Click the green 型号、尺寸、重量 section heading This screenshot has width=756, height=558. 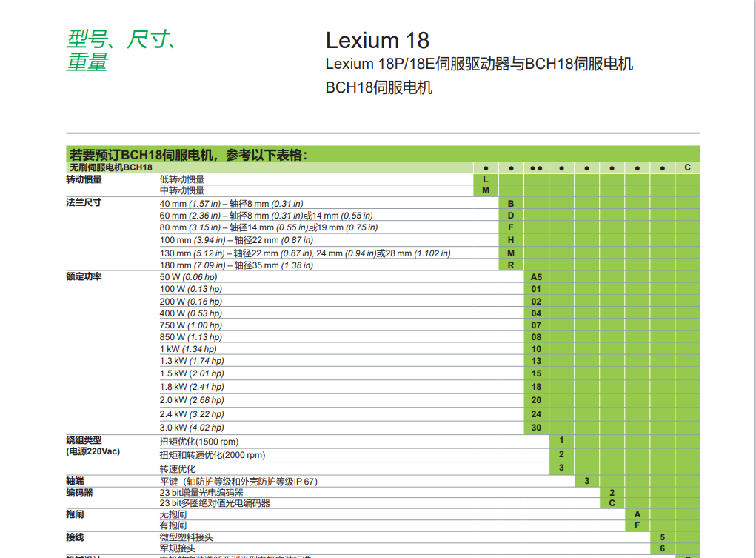[121, 51]
